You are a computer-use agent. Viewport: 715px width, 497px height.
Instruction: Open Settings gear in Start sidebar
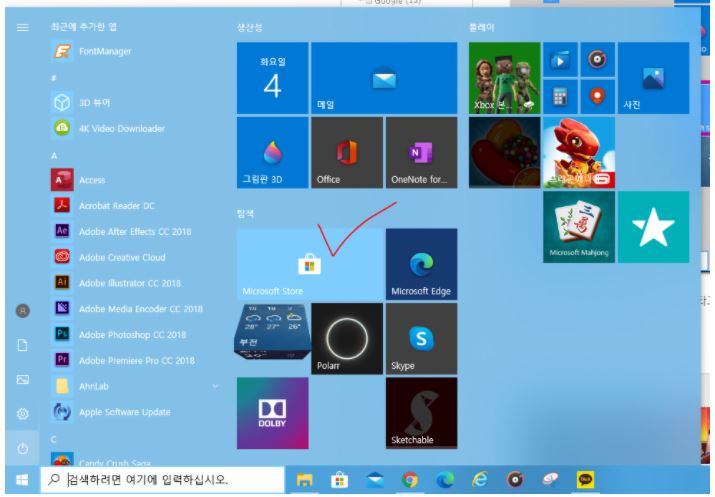22,414
